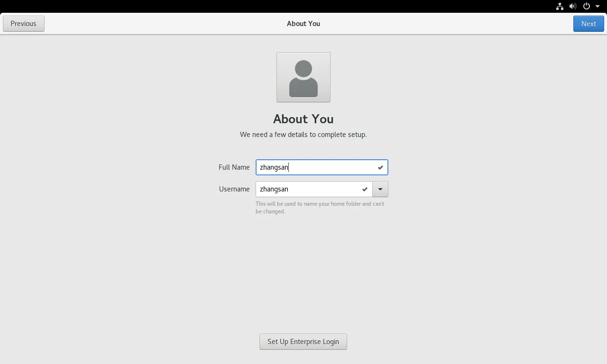
Task: Click the Username label
Action: (234, 189)
